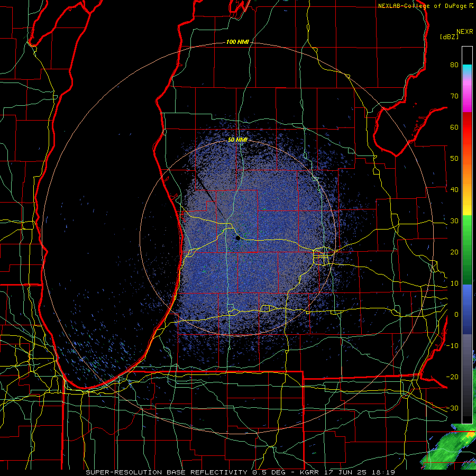Viewport: 476px width, 476px height.
Task: Click the 'KGRR 17 JUN 25 18:19' timestamp text
Action: pos(347,472)
